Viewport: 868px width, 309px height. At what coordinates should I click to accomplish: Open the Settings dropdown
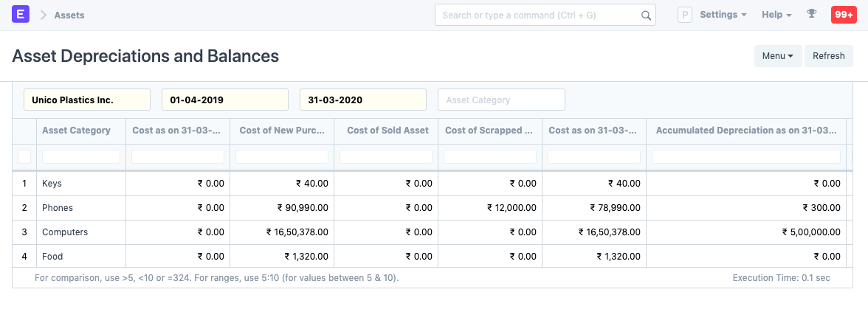click(x=723, y=15)
